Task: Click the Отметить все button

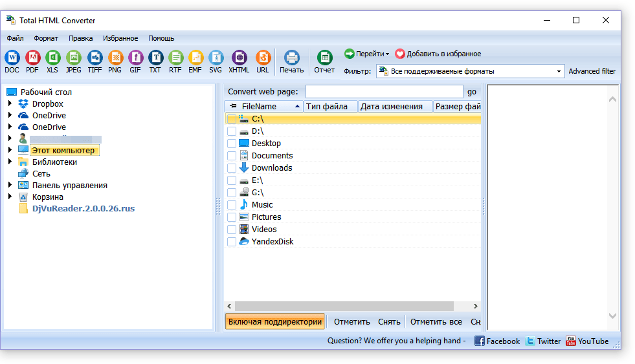Action: (436, 321)
